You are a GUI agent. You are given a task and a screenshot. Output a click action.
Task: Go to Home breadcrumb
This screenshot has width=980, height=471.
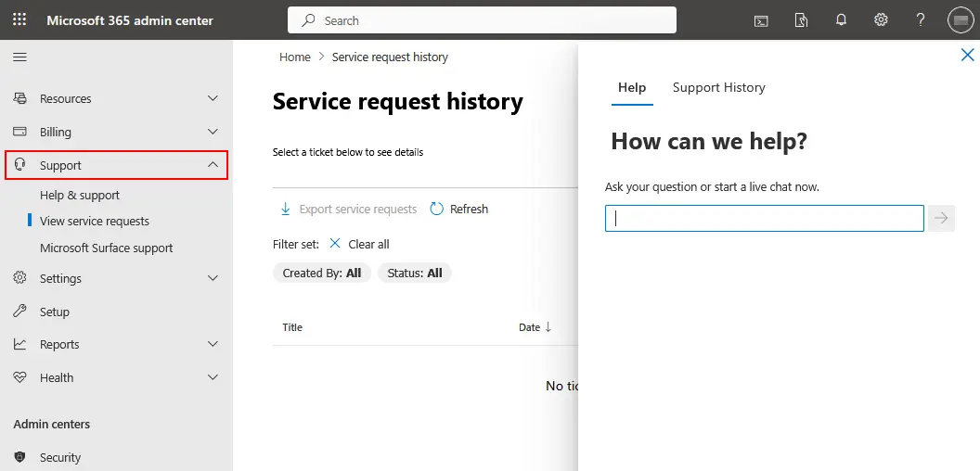tap(295, 57)
